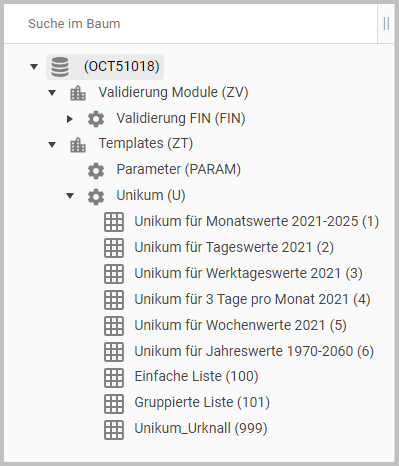This screenshot has width=399, height=466.
Task: Click the panel splitter handle at top right
Action: pos(386,24)
